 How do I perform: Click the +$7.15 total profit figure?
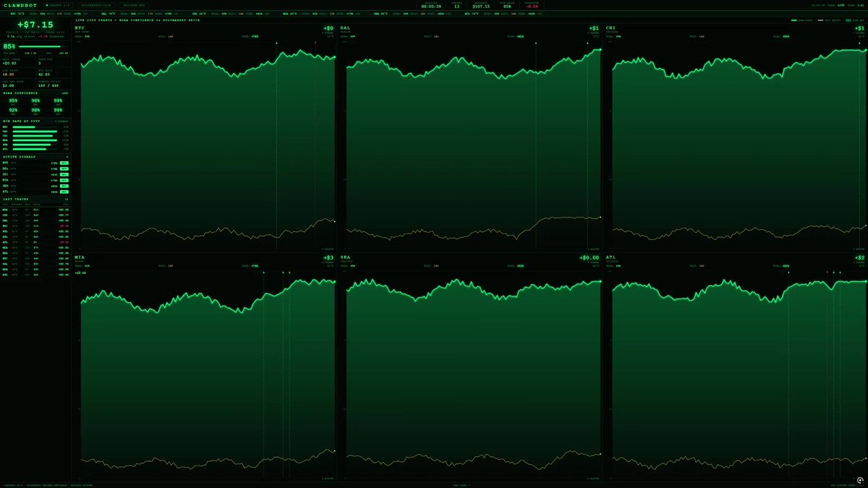36,25
